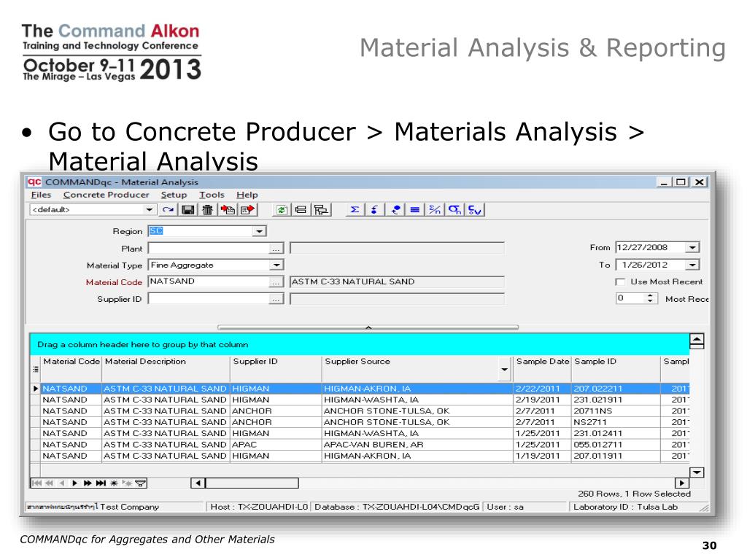Go to next record in navigator
Image resolution: width=747 pixels, height=560 pixels.
tap(75, 483)
